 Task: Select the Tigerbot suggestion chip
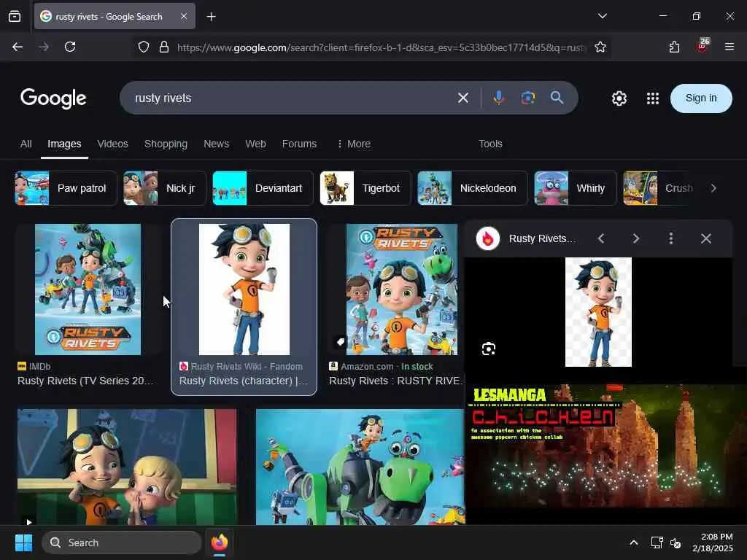(365, 188)
